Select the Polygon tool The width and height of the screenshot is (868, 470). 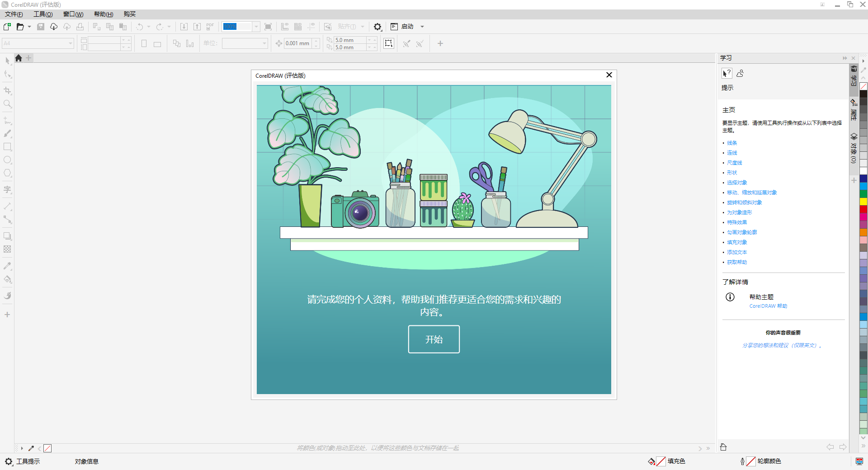pos(7,173)
